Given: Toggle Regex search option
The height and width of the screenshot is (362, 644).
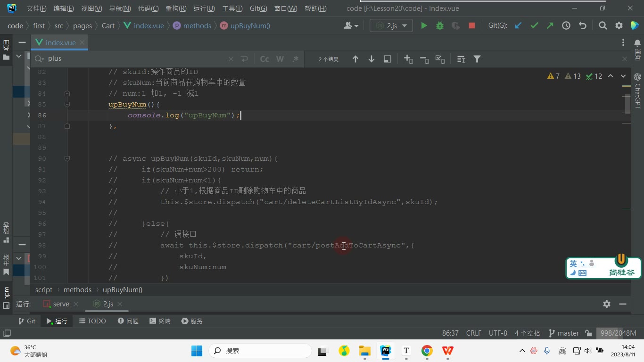Looking at the screenshot, I should pyautogui.click(x=296, y=59).
